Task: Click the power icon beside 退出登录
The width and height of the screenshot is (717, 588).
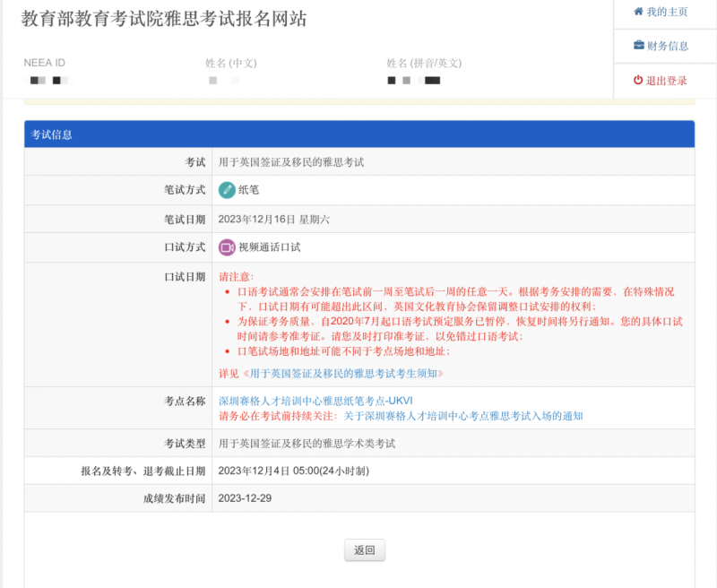Action: tap(638, 80)
